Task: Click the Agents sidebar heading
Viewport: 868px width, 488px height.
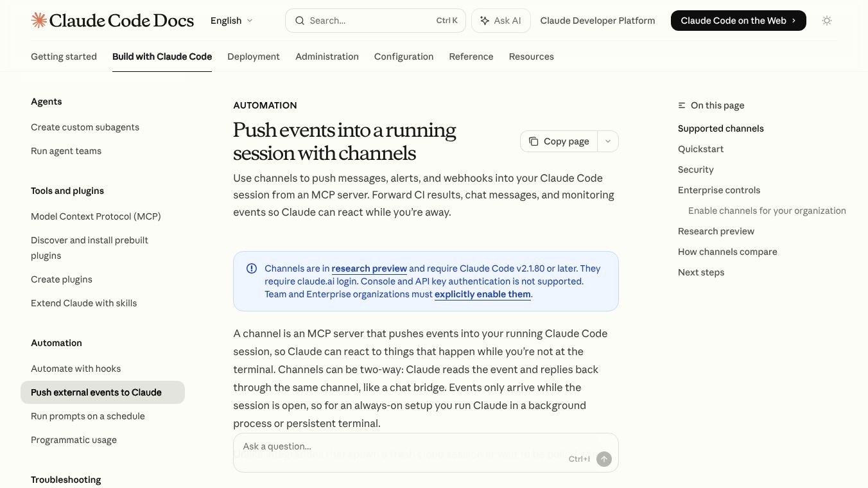Action: pyautogui.click(x=46, y=101)
